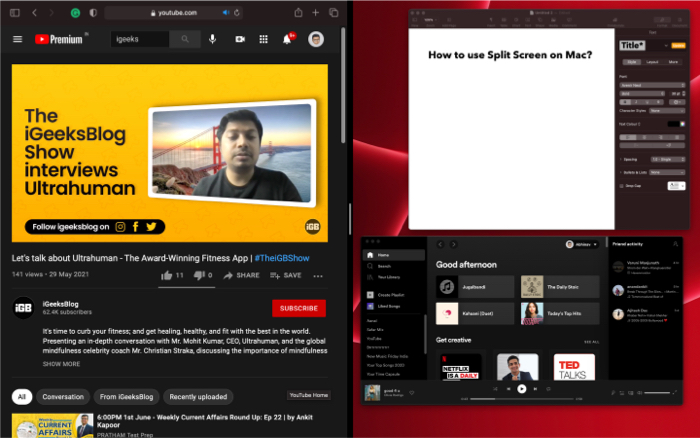Screen dimensions: 700x438
Task: Start voice search with microphone icon
Action: point(212,39)
